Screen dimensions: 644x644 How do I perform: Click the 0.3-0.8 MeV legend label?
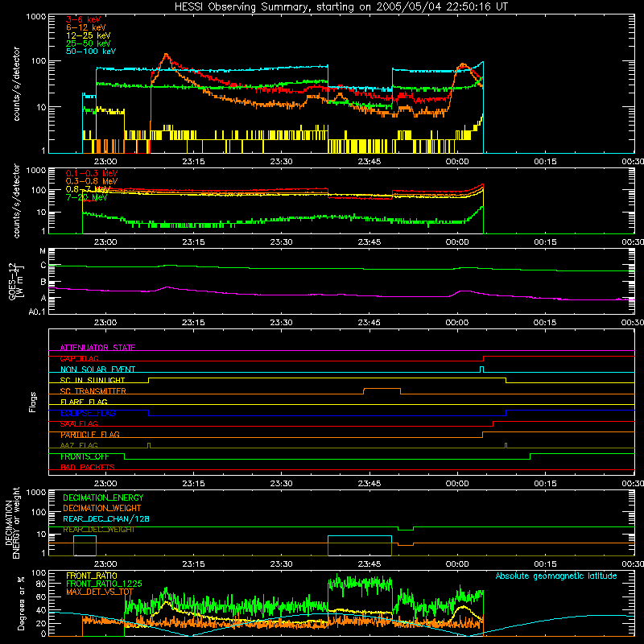pos(91,181)
